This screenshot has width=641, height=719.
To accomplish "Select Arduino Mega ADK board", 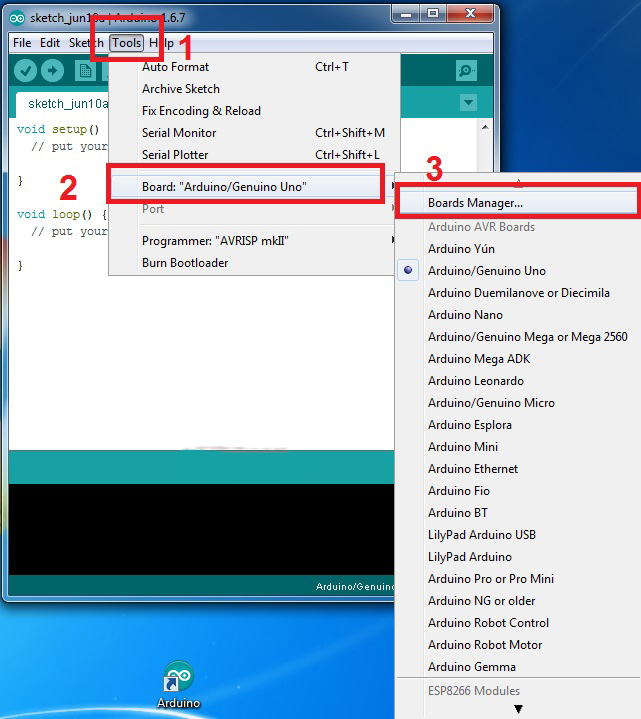I will (518, 359).
